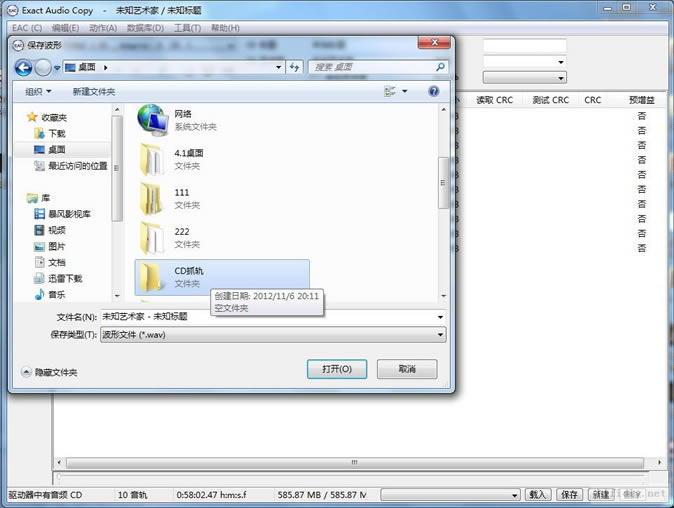Viewport: 674px width, 508px height.
Task: Open the 数据库(D) menu
Action: coord(145,28)
